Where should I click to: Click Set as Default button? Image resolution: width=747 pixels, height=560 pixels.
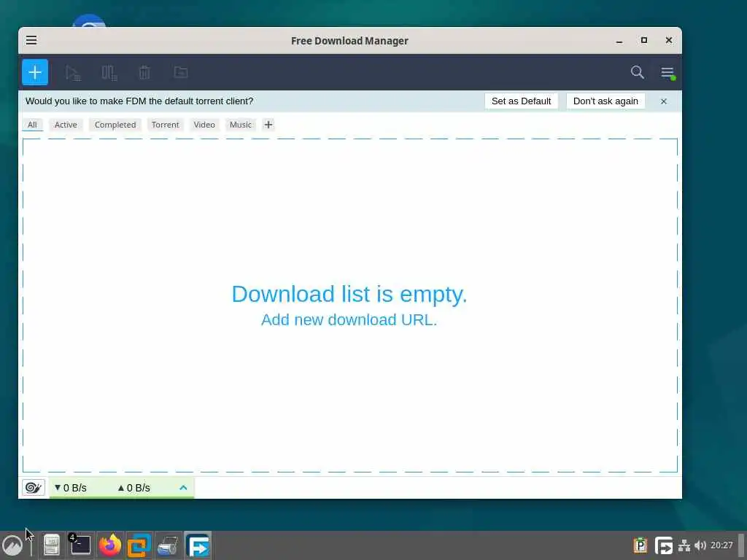[521, 101]
